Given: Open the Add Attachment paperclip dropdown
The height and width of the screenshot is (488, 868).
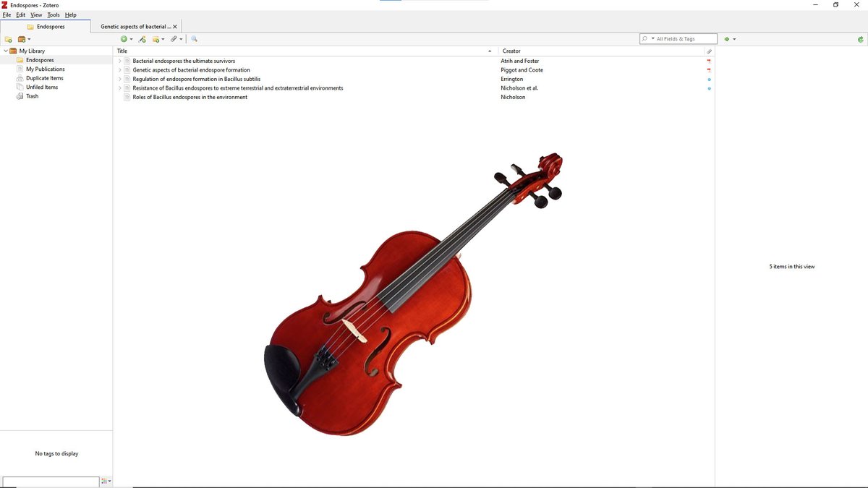Looking at the screenshot, I should (176, 39).
